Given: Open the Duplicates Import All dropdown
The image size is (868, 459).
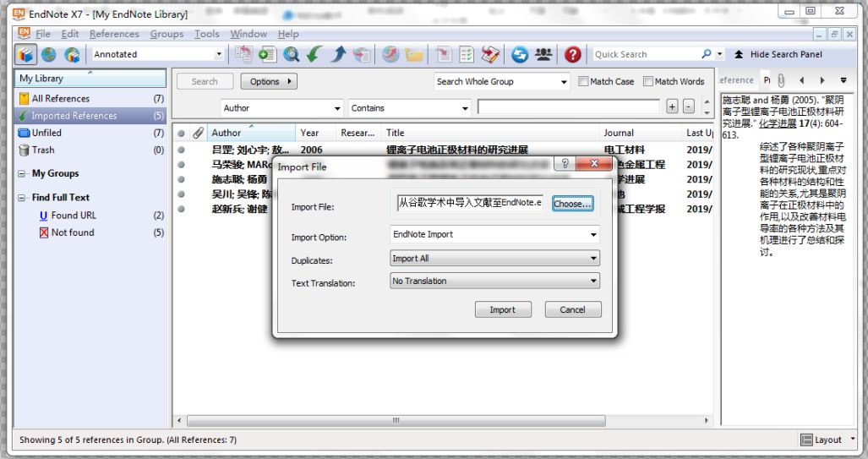Looking at the screenshot, I should point(593,259).
